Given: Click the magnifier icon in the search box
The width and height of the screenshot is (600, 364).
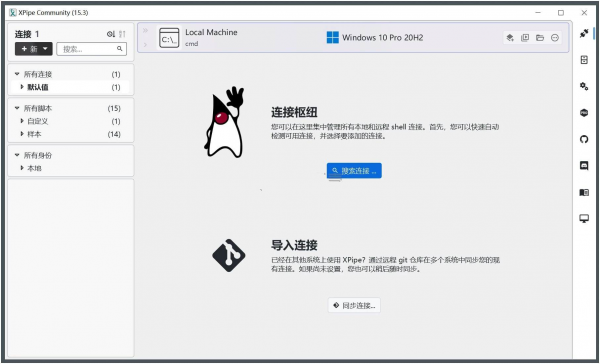Looking at the screenshot, I should coord(120,49).
